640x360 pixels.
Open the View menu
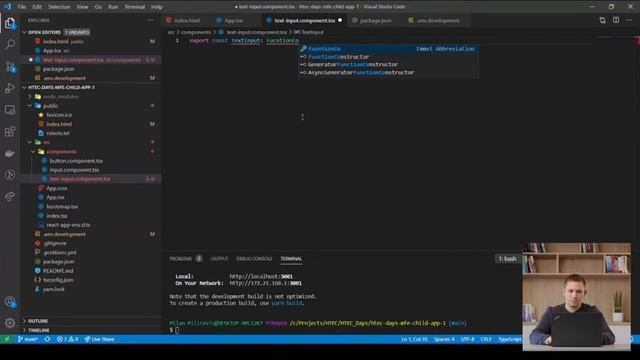[x=82, y=7]
